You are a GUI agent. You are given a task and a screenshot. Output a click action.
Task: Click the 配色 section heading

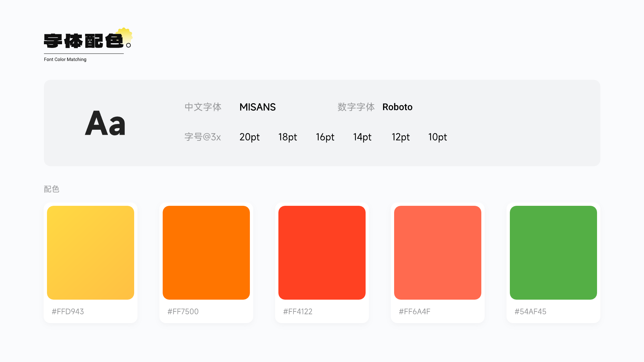52,189
